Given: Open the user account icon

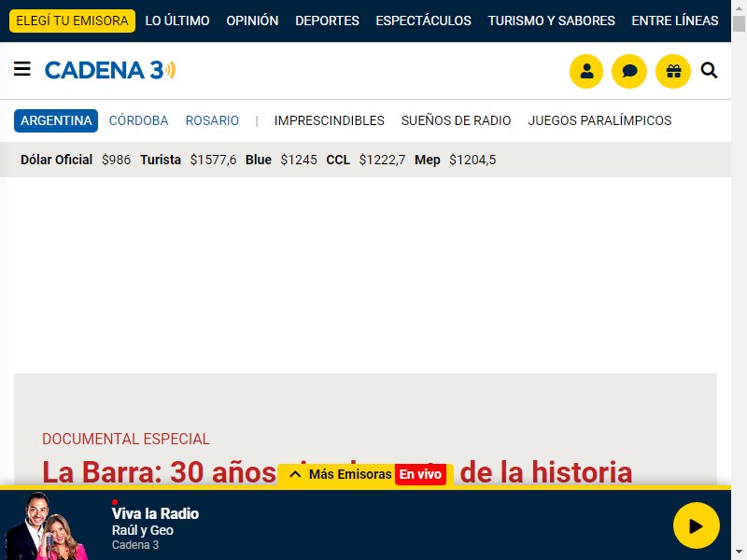Looking at the screenshot, I should (586, 72).
